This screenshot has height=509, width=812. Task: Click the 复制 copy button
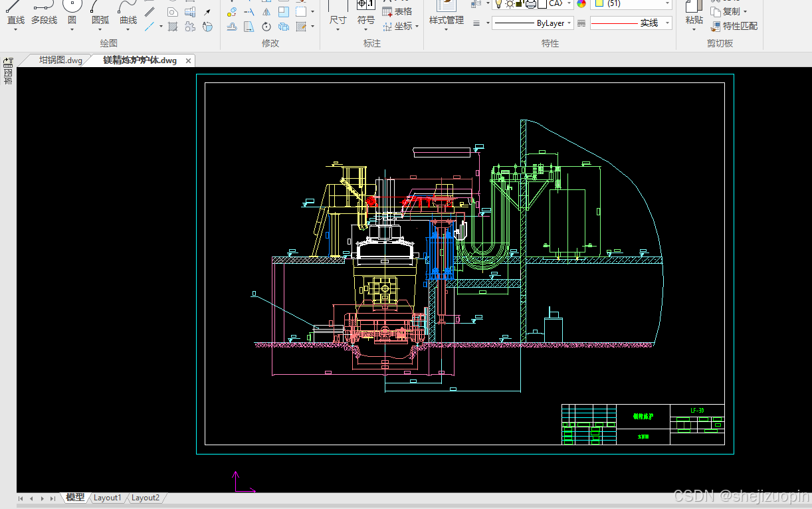click(x=729, y=11)
